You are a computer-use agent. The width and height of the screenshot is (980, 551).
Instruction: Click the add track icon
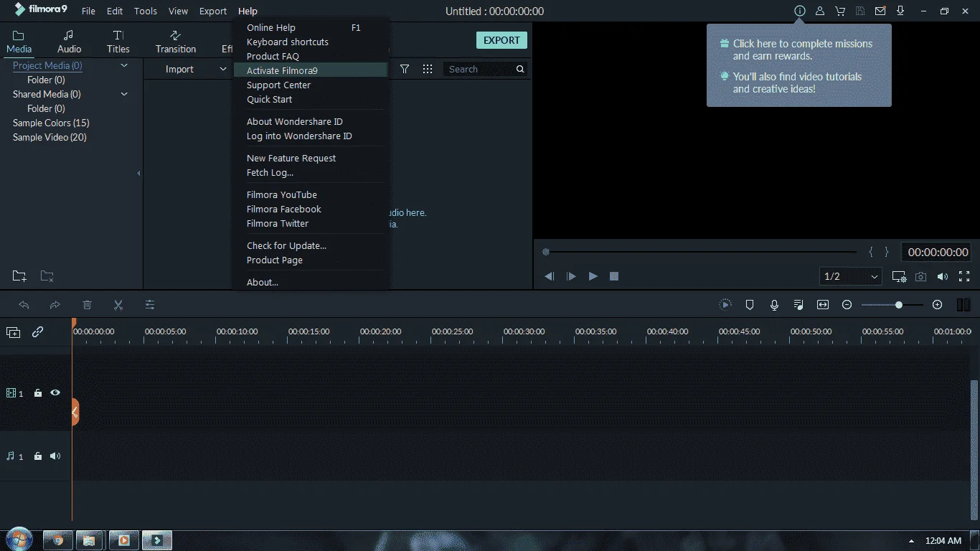click(x=13, y=332)
